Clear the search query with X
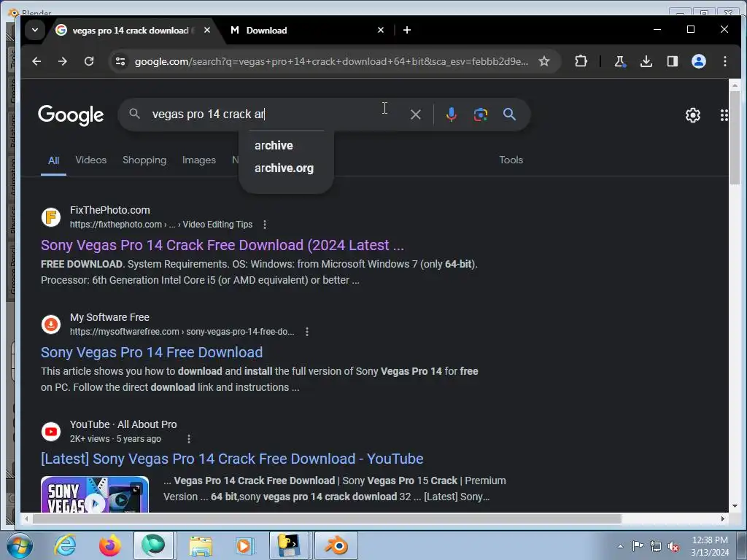This screenshot has width=747, height=560. 415,114
